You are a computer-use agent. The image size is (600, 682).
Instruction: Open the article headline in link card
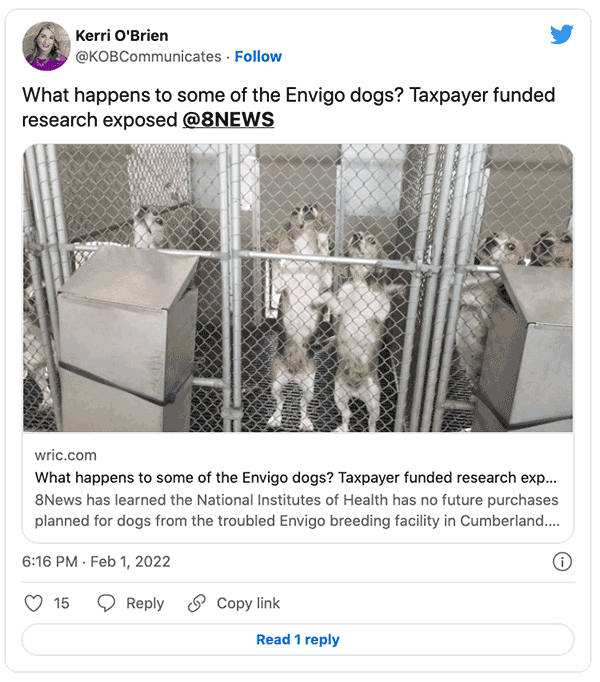click(296, 478)
